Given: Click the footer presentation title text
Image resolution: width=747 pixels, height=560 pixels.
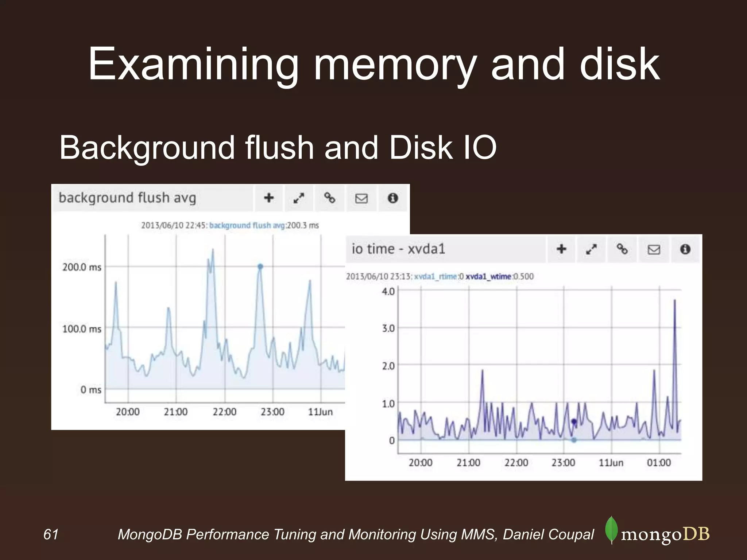Looking at the screenshot, I should coord(356,534).
